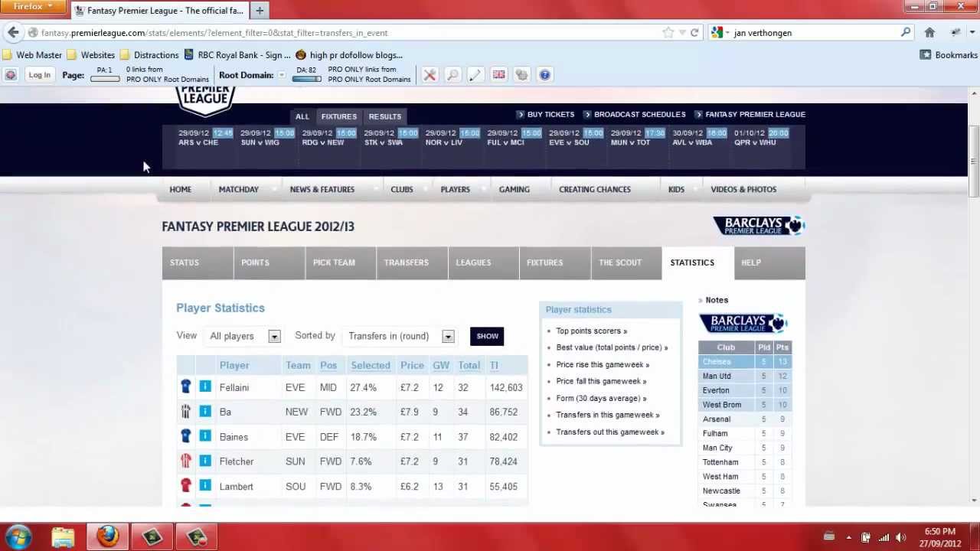Click the UK flag icon in SEO toolbar
Image resolution: width=980 pixels, height=551 pixels.
[x=498, y=75]
